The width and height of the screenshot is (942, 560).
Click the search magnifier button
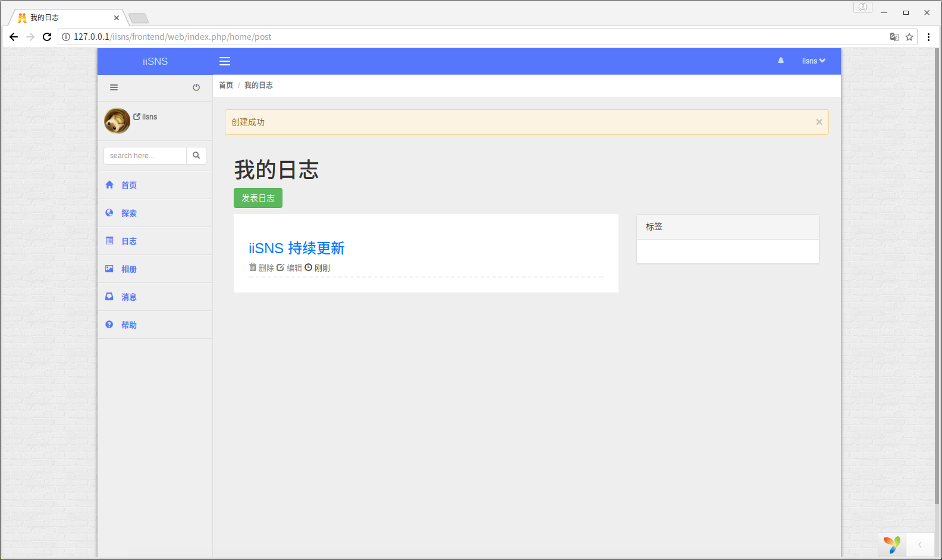[196, 156]
